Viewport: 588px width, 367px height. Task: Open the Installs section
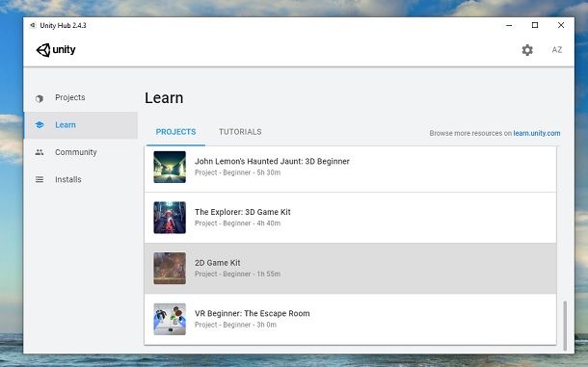click(x=68, y=179)
